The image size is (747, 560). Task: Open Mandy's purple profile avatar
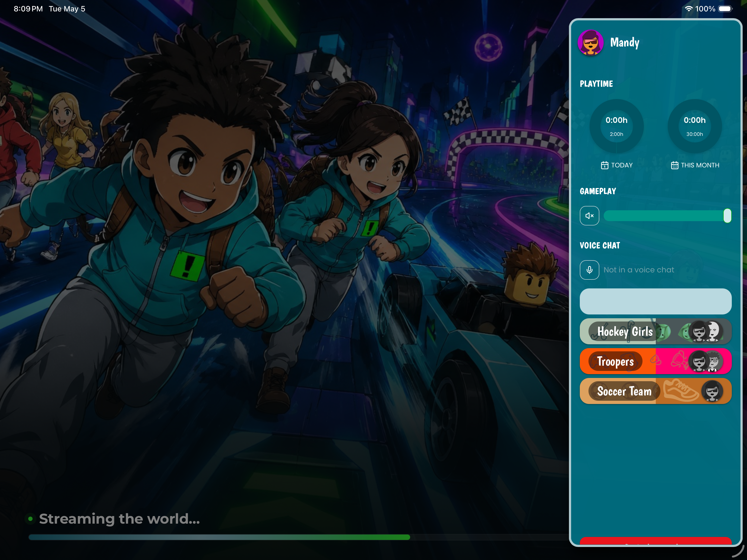tap(590, 43)
